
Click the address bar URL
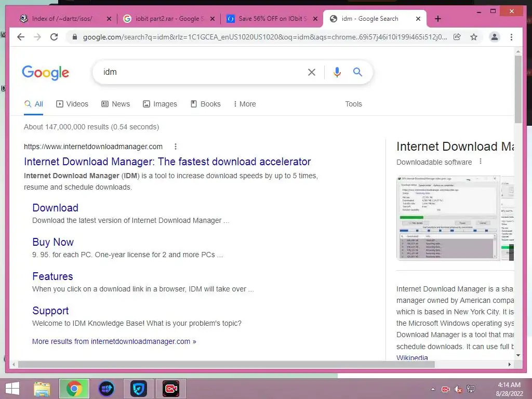click(265, 37)
